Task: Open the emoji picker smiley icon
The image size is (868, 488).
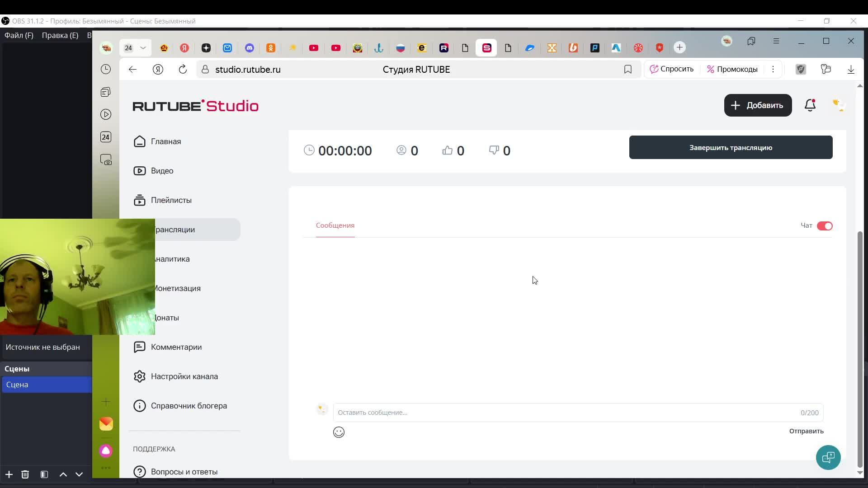Action: pos(339,432)
